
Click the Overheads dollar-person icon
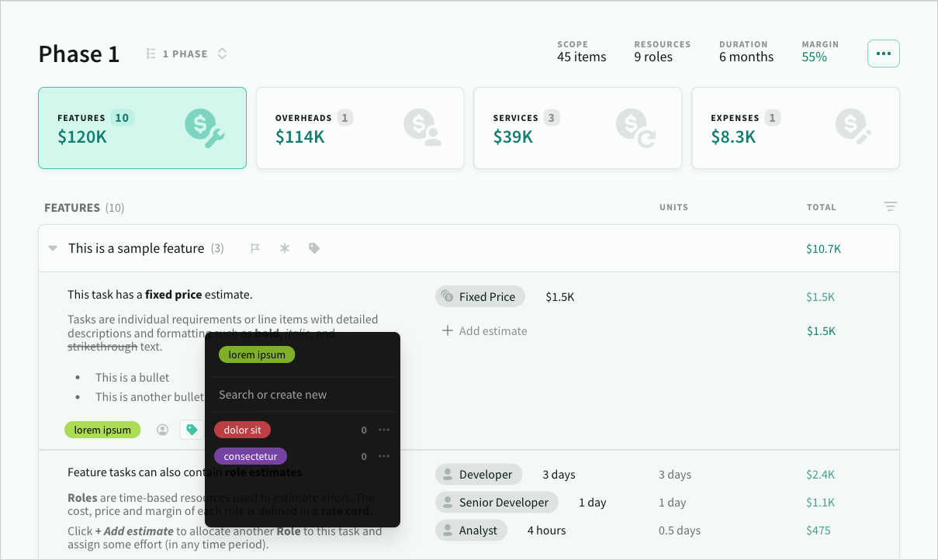[423, 128]
